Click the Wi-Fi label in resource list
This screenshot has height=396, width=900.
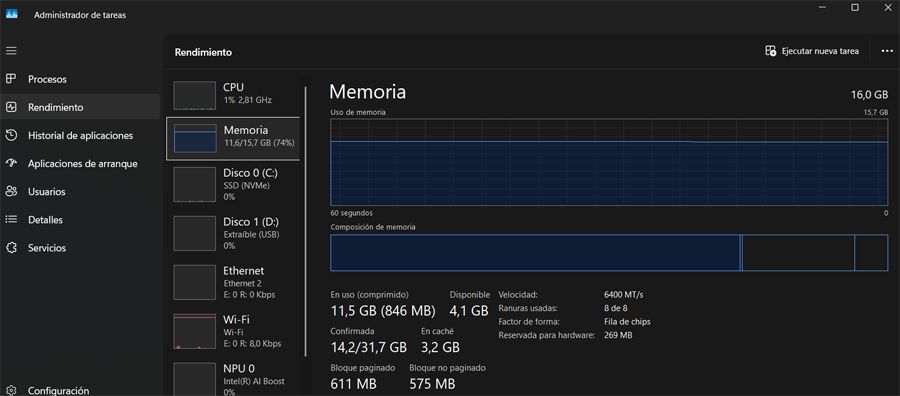[x=236, y=319]
